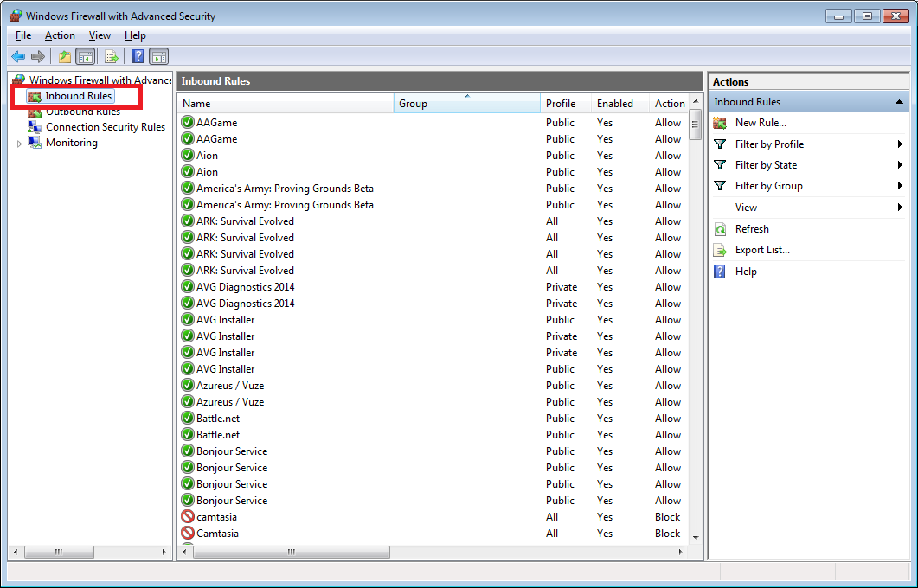
Task: Click the Back arrow toolbar icon
Action: [18, 57]
